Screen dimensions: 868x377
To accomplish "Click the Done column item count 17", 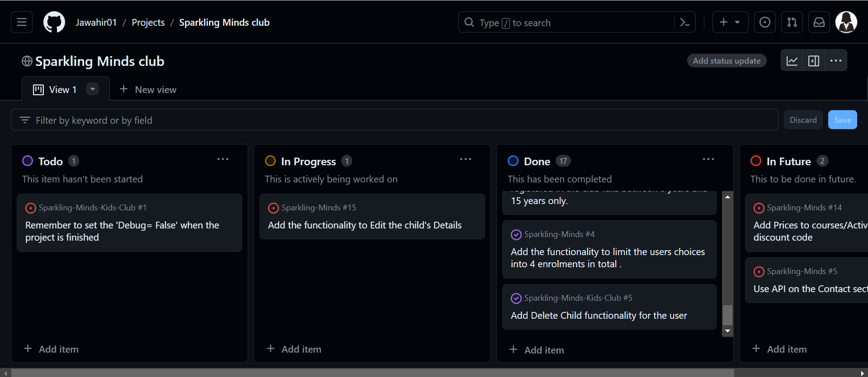I will [x=563, y=161].
